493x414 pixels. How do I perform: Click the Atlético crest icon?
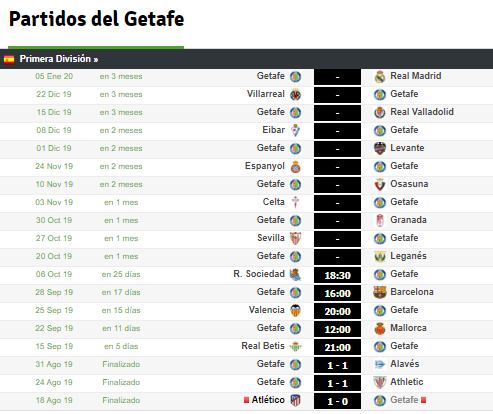(295, 401)
